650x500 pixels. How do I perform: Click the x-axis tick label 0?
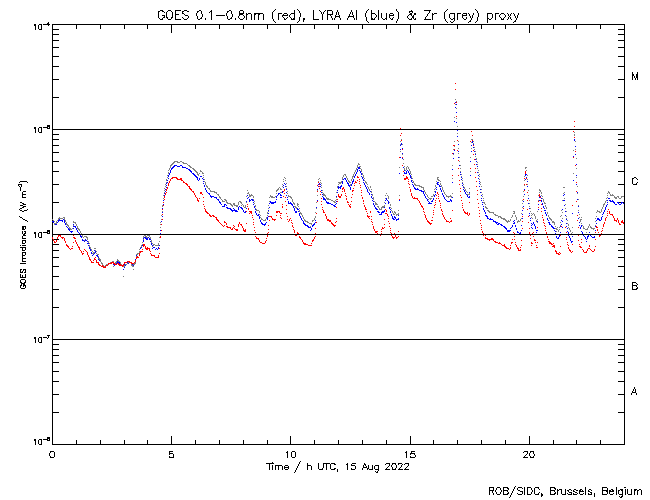[52, 454]
